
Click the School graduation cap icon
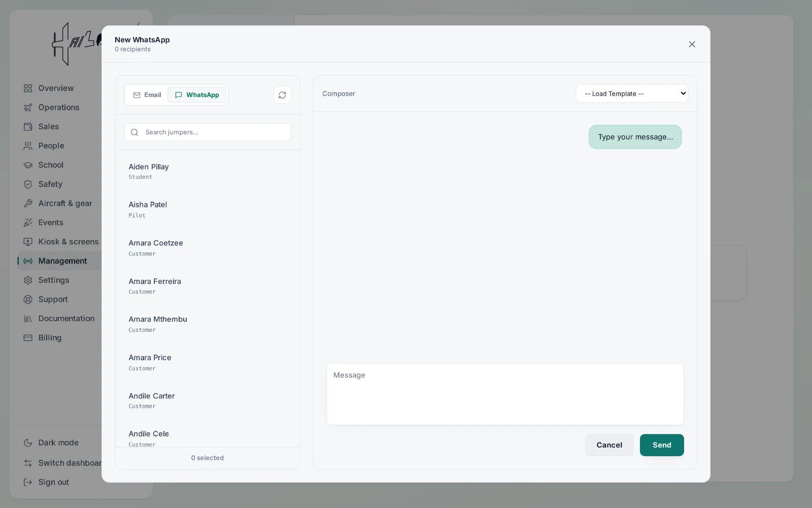(x=28, y=165)
